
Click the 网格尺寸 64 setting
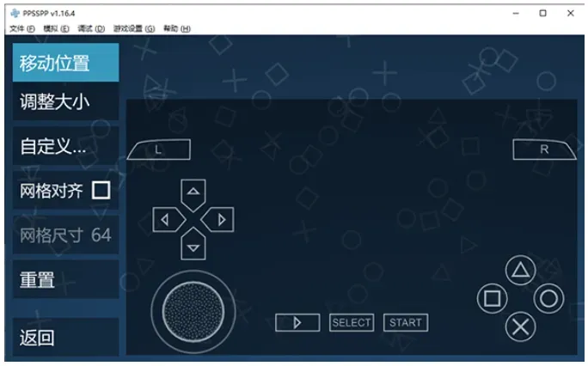click(65, 235)
